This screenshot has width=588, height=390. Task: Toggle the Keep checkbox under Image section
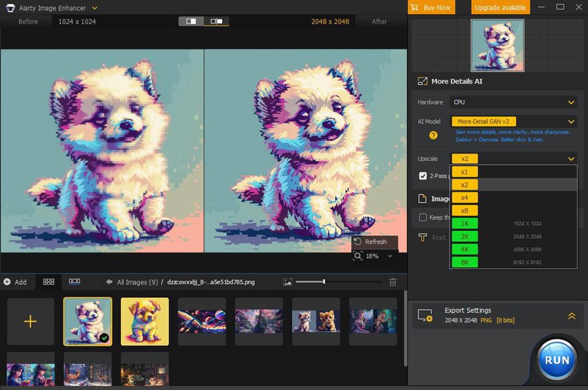(423, 218)
